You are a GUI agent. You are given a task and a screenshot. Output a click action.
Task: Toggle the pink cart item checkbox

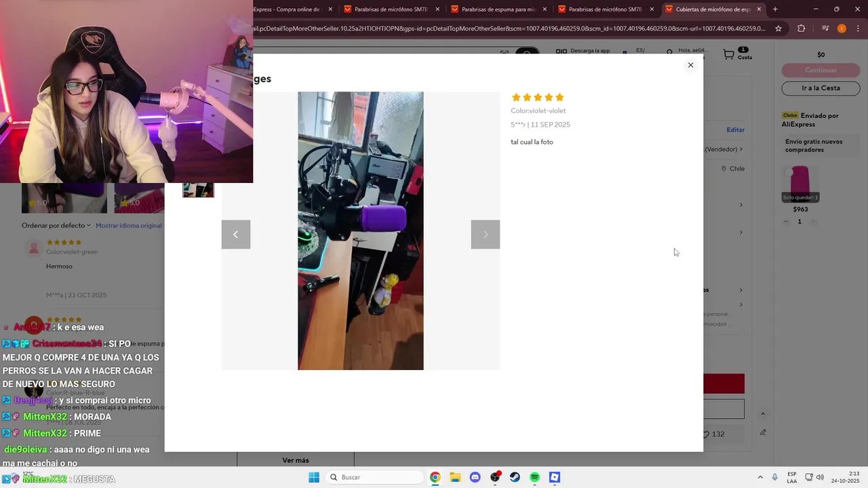[x=788, y=173]
